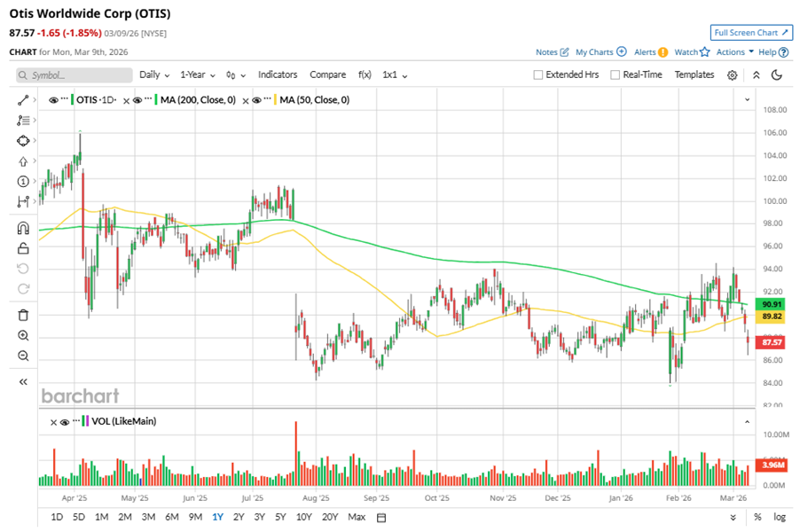
Task: Select the trend line drawing tool
Action: click(x=23, y=100)
